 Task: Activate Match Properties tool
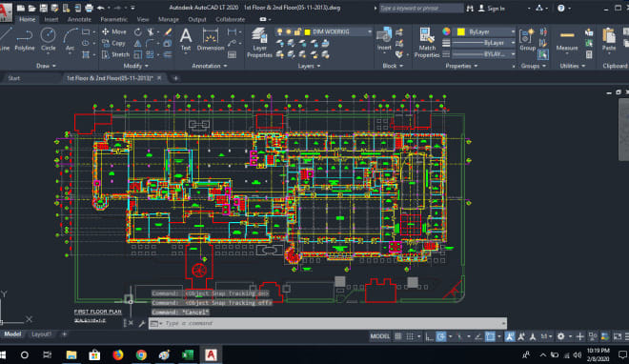(427, 43)
